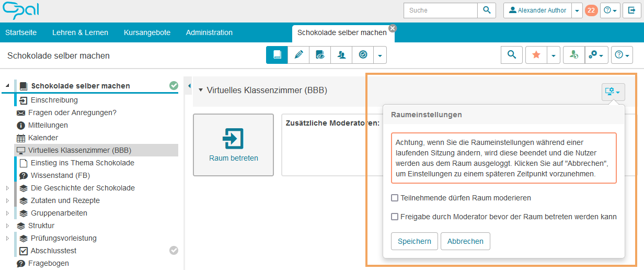Select the course view book icon
The image size is (644, 270).
point(277,54)
